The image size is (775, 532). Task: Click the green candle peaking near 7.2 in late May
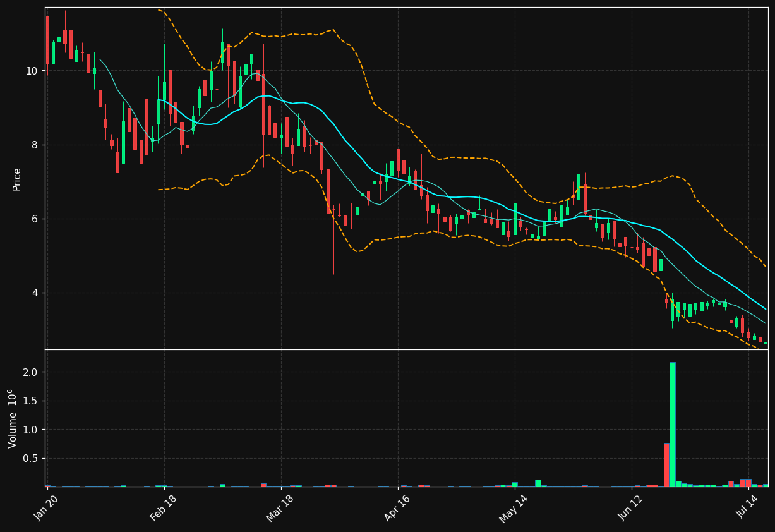click(579, 187)
